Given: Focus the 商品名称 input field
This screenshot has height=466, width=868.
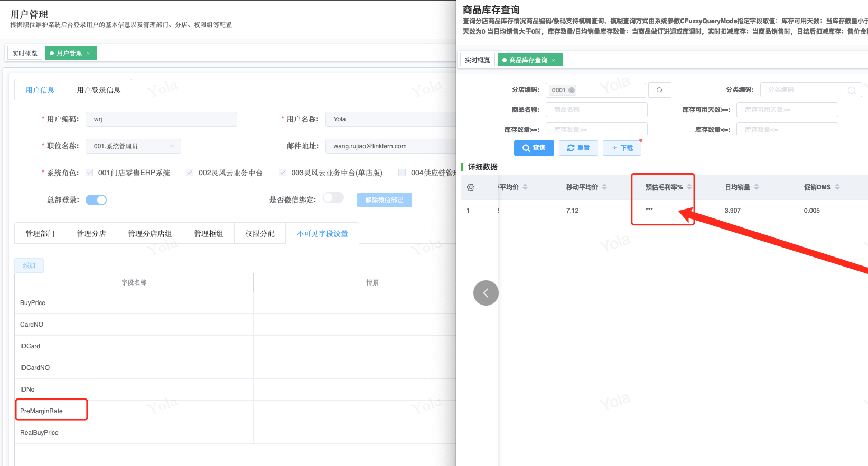Looking at the screenshot, I should click(x=596, y=110).
